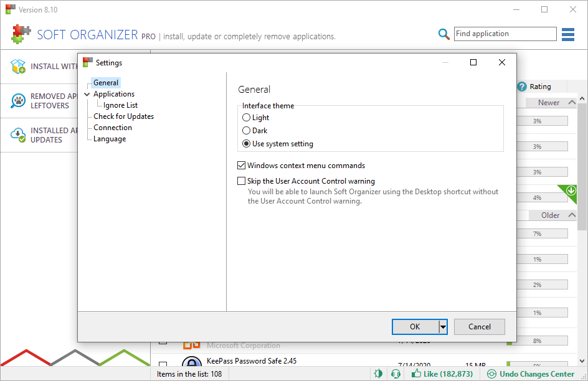This screenshot has height=381, width=588.
Task: Click Cancel in Settings dialog
Action: tap(479, 327)
